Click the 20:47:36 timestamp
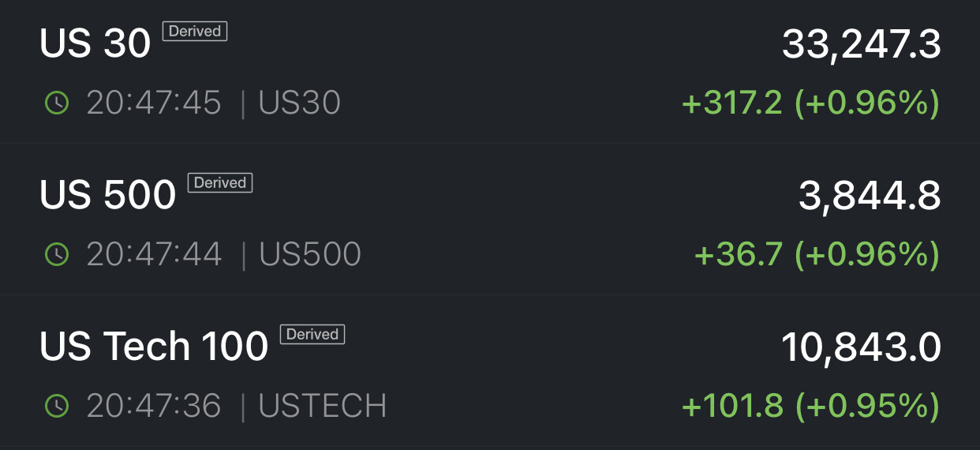The width and height of the screenshot is (980, 450). [x=154, y=406]
